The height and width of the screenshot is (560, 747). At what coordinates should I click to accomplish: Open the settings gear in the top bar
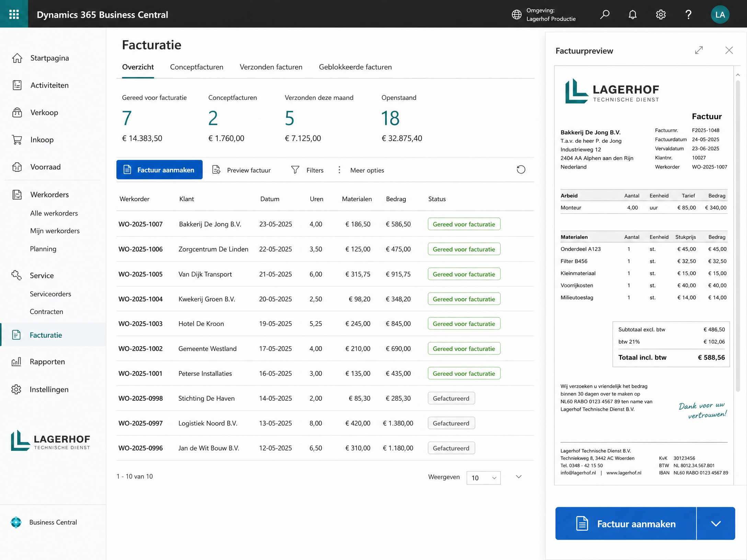pos(660,14)
